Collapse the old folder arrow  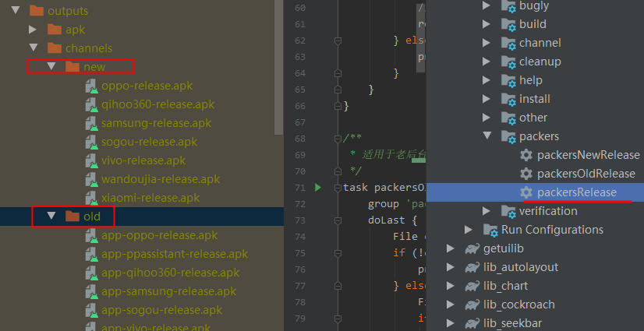coord(51,216)
